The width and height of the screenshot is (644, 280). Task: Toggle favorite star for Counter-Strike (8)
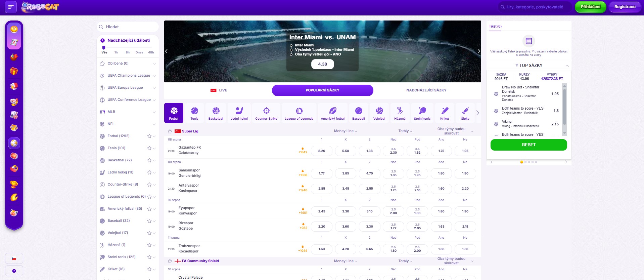(149, 185)
